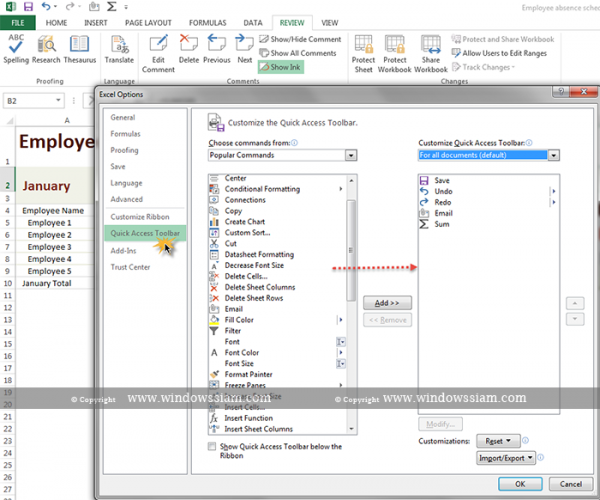The width and height of the screenshot is (600, 500).
Task: Open the Choose commands from dropdown
Action: [351, 155]
